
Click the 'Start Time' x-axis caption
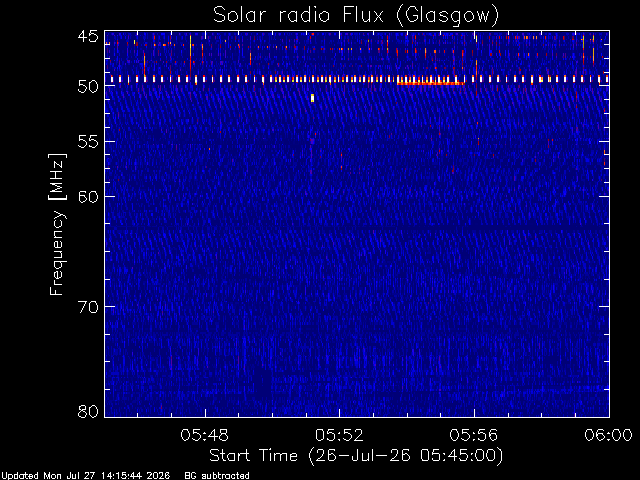click(x=253, y=455)
